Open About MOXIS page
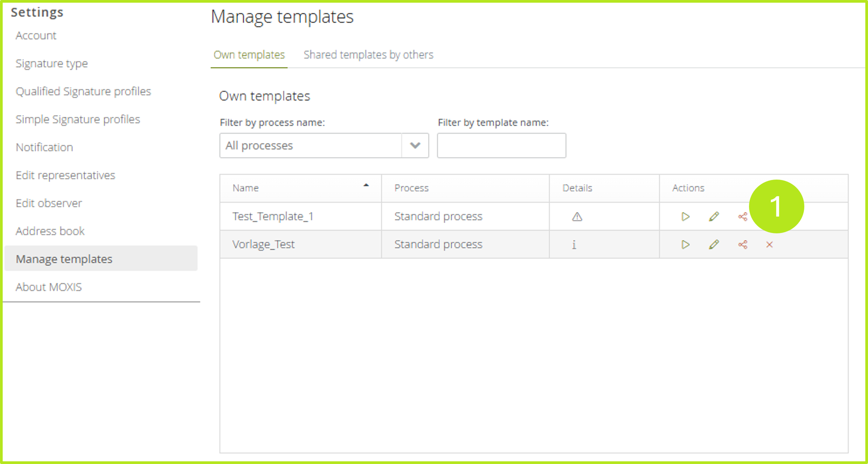This screenshot has width=868, height=464. pos(49,287)
